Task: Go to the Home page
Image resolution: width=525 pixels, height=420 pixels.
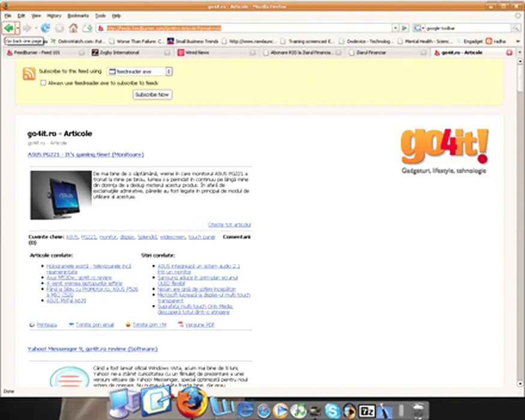Action: coord(73,28)
